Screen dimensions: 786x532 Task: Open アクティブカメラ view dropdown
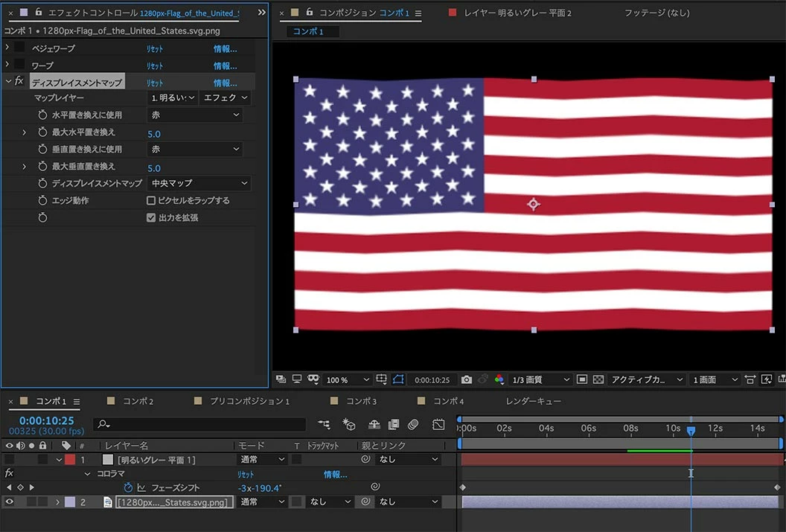(x=647, y=379)
